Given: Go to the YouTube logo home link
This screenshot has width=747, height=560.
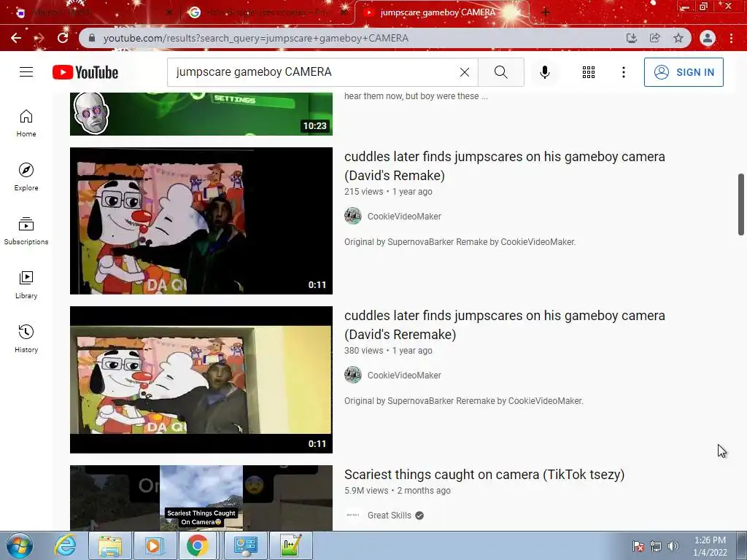Looking at the screenshot, I should pyautogui.click(x=85, y=72).
